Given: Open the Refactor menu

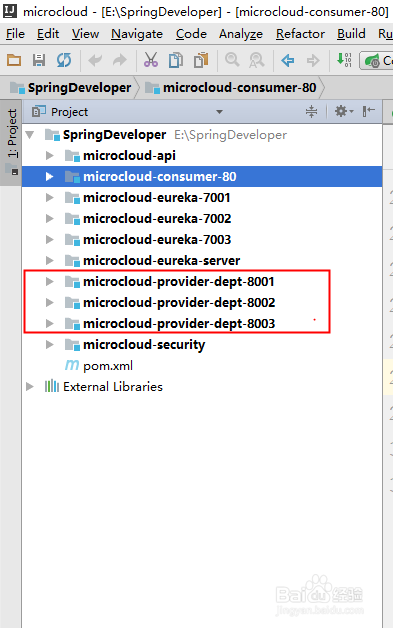Looking at the screenshot, I should [300, 34].
